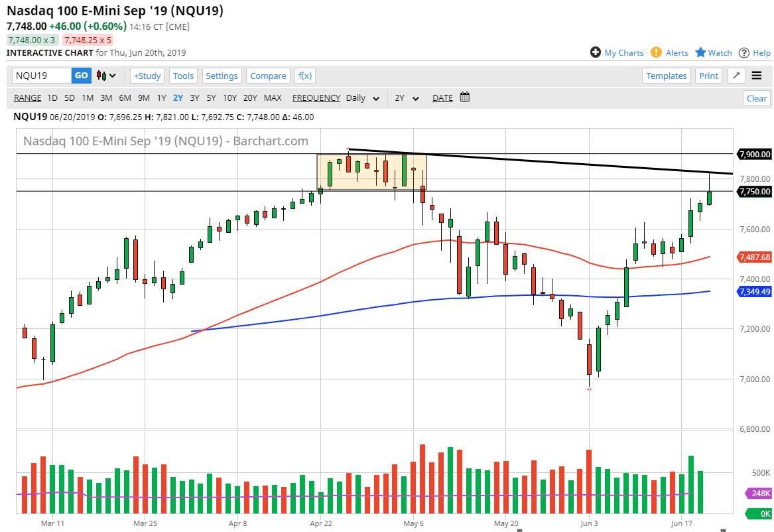Add to Watch using star icon
Viewport: 774px width, 532px height.
pyautogui.click(x=700, y=52)
